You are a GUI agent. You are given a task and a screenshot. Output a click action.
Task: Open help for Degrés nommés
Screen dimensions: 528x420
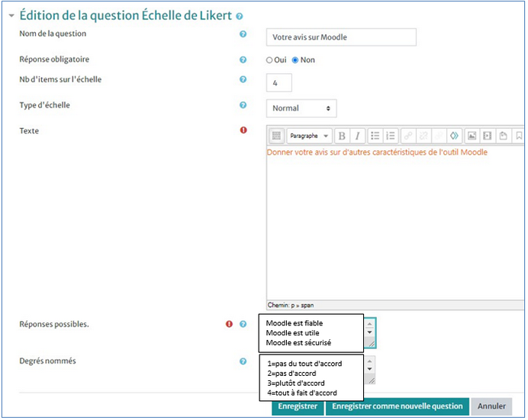[243, 361]
